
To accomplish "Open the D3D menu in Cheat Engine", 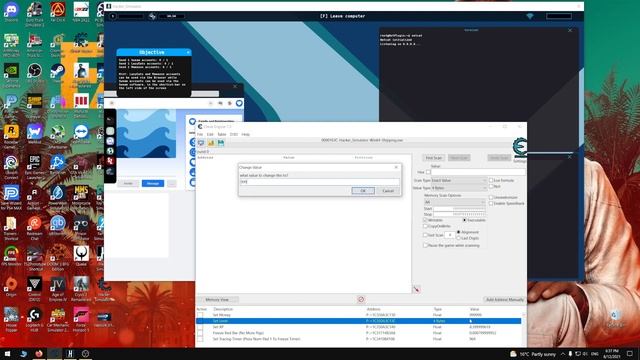I will (234, 134).
